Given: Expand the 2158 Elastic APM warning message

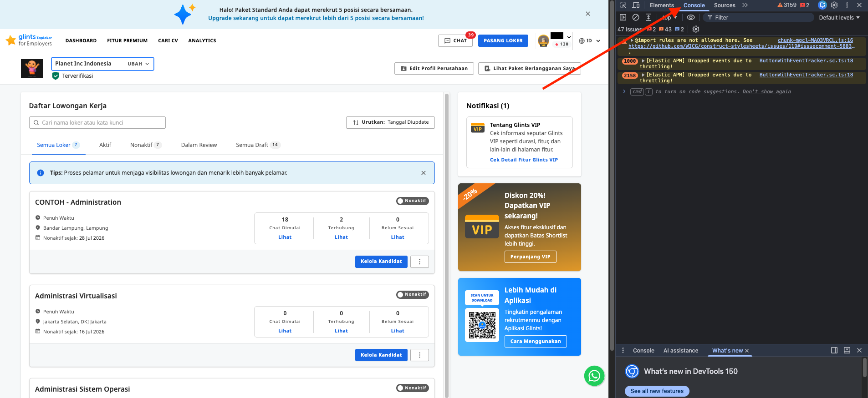Looking at the screenshot, I should tap(643, 75).
